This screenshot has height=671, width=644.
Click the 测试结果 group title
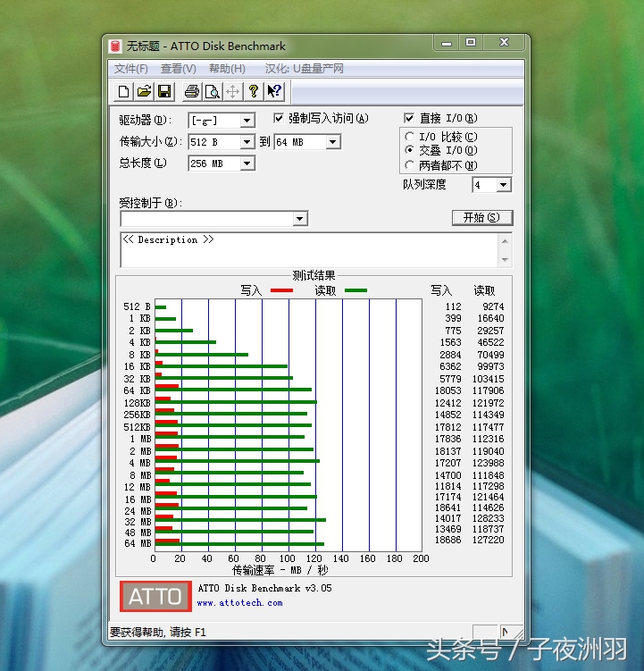[314, 275]
